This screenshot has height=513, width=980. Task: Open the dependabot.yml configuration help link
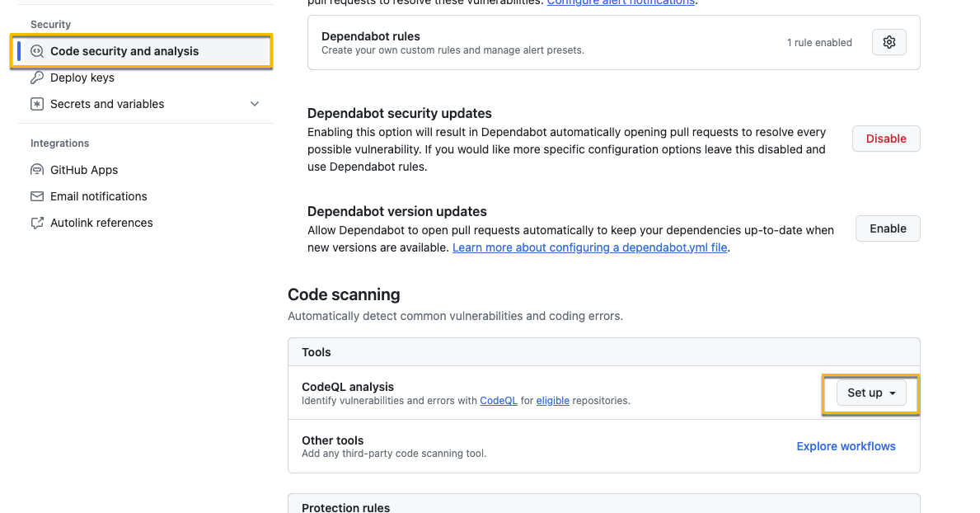(x=589, y=247)
